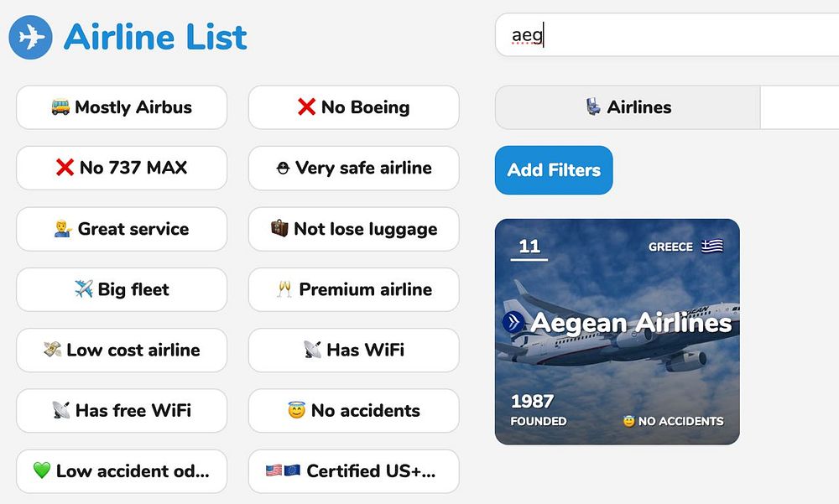Click the Airline List airplane logo icon
The image size is (839, 504).
point(31,38)
